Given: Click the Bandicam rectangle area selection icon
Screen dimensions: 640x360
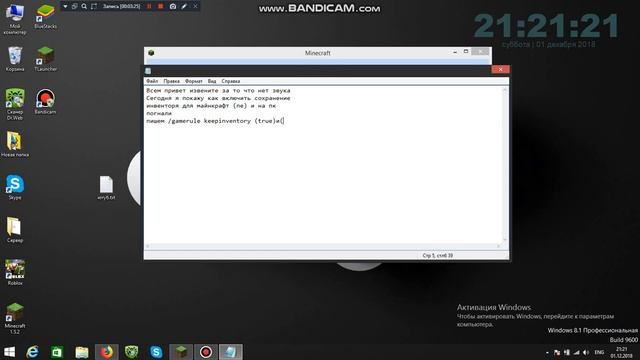Looking at the screenshot, I should (94, 6).
